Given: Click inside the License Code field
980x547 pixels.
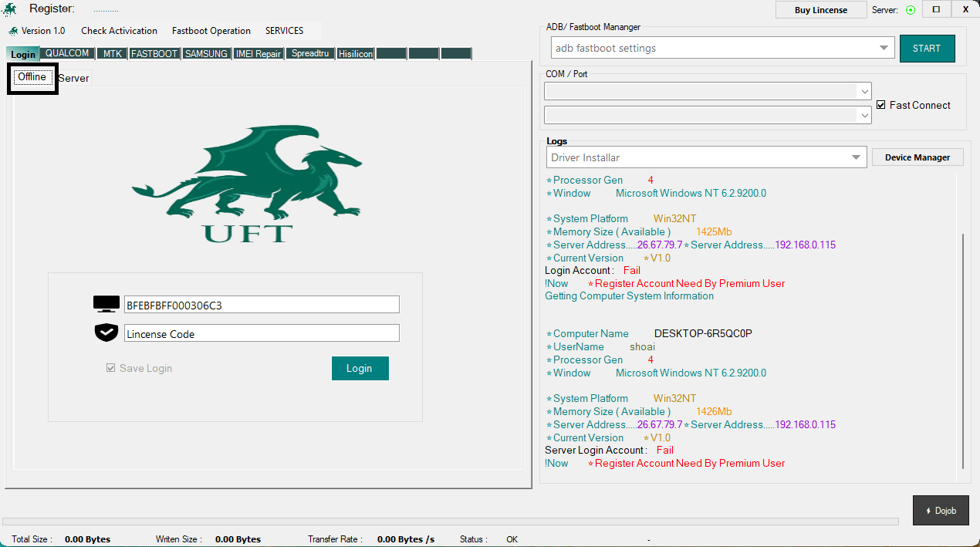Looking at the screenshot, I should [x=261, y=333].
